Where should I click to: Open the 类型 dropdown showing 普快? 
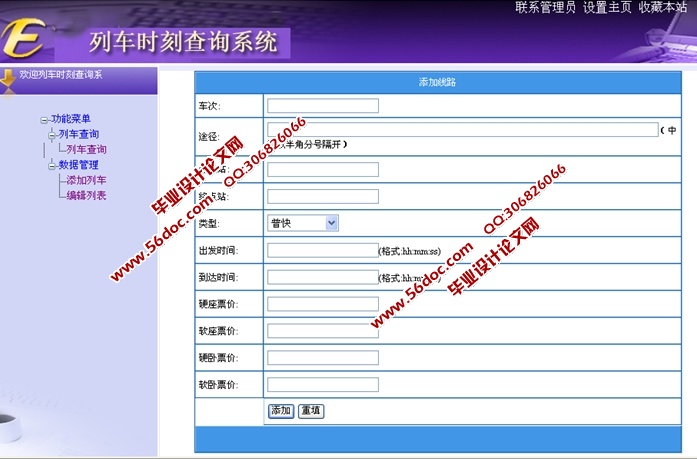(303, 223)
